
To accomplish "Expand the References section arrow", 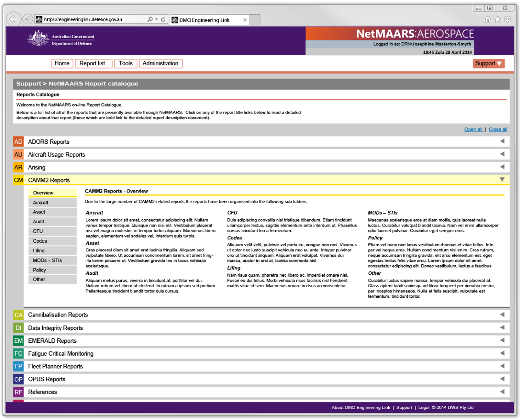I will click(x=502, y=392).
